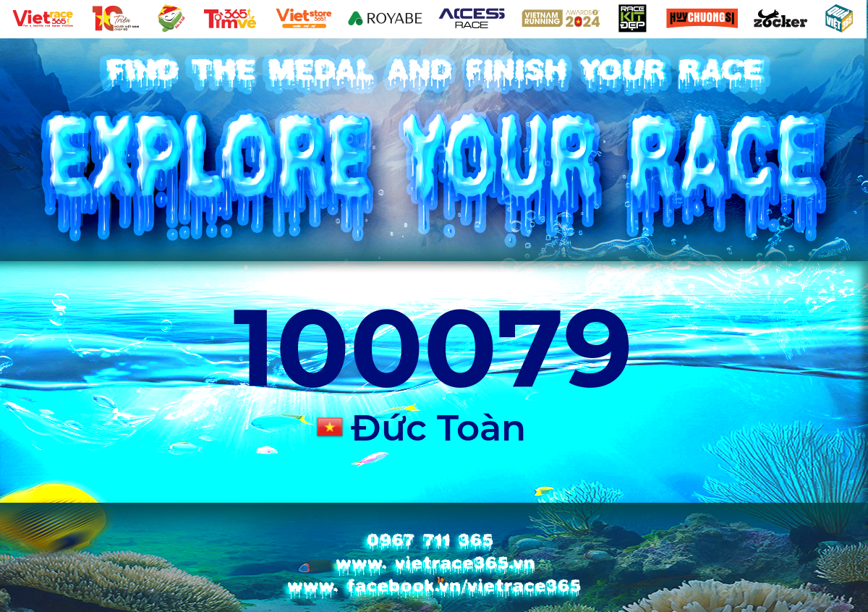
Task: Click the phone number 0967 711 365
Action: (x=430, y=540)
